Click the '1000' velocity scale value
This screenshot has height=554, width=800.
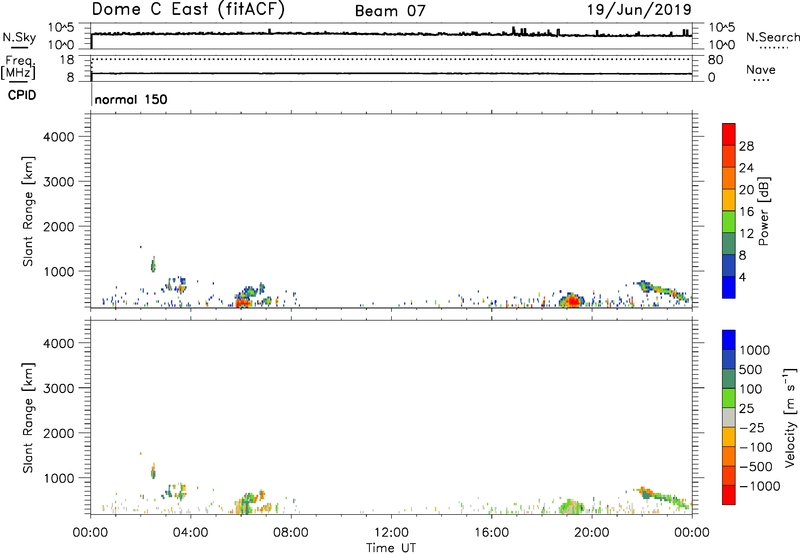pyautogui.click(x=755, y=350)
